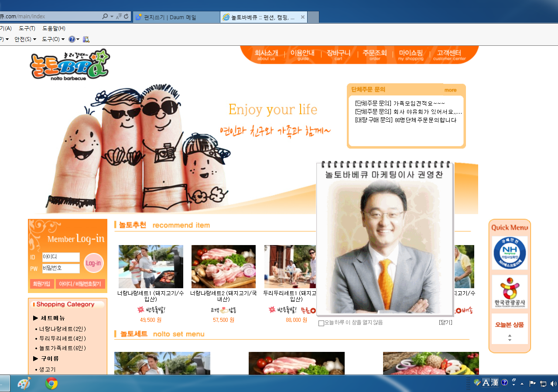558x392 pixels.
Task: Click the language bar restore icon
Action: coord(514,381)
